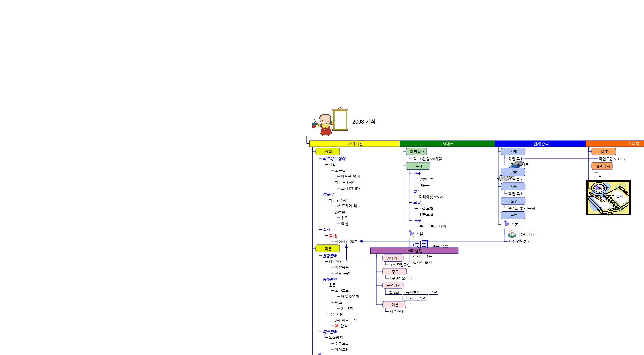Select the green 재테크 header bar
Image resolution: width=644 pixels, height=355 pixels.
pyautogui.click(x=447, y=144)
